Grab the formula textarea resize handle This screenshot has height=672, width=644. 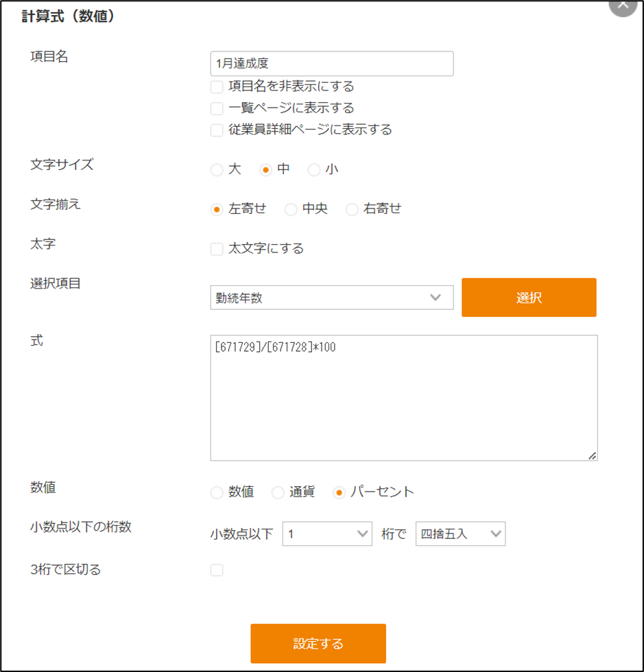592,456
